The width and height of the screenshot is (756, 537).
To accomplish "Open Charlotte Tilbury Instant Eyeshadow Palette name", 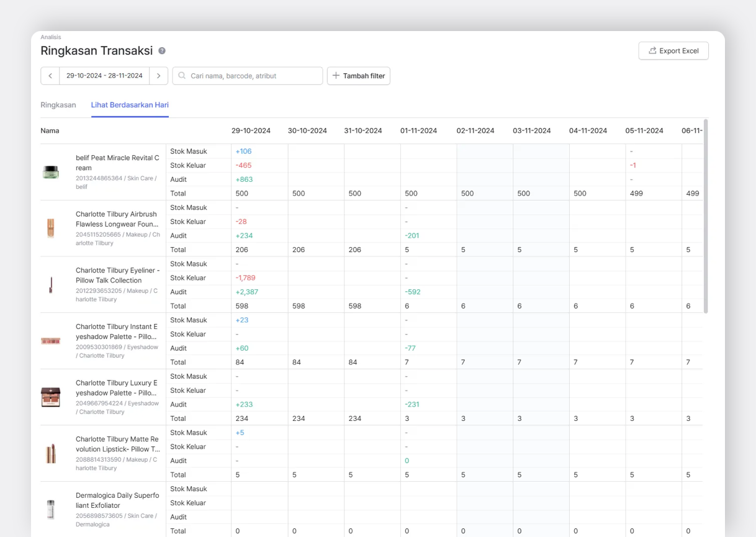I will pyautogui.click(x=117, y=332).
